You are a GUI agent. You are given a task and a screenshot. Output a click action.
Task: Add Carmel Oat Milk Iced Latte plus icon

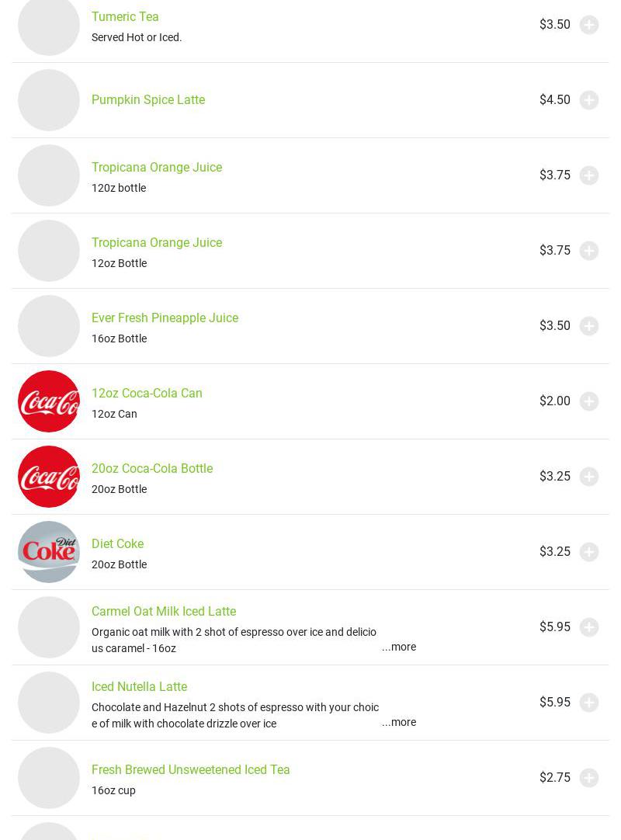pyautogui.click(x=589, y=627)
